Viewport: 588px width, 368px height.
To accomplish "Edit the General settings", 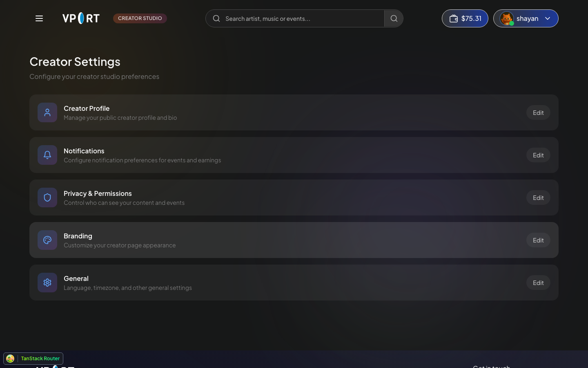I will pos(538,283).
